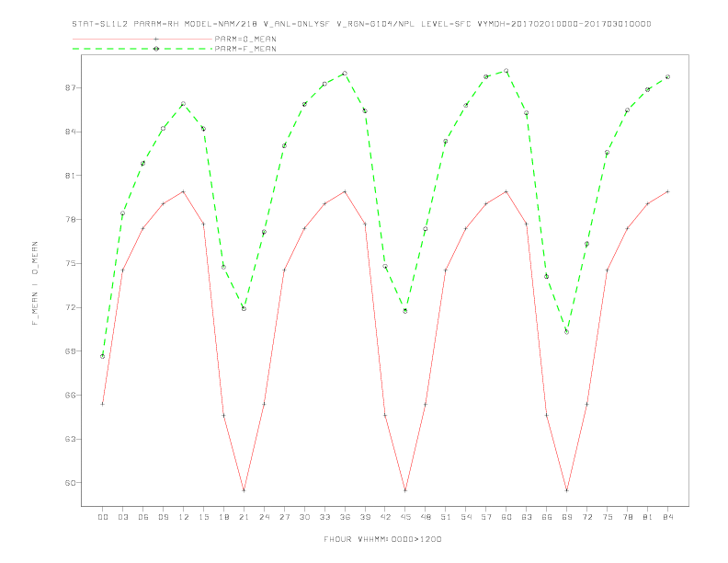This screenshot has height=563, width=728.
Task: Select the green F_MEAN point at hour 00
Action: tap(103, 356)
